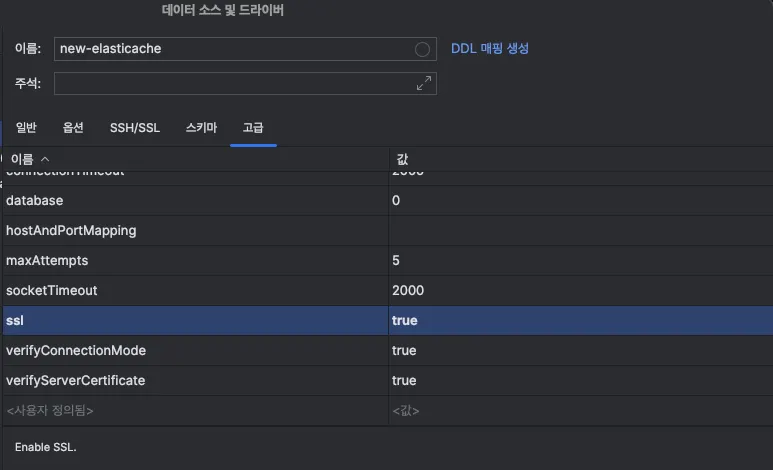The width and height of the screenshot is (773, 470).
Task: Click the hostAndPortMapping empty value cell
Action: coord(580,231)
